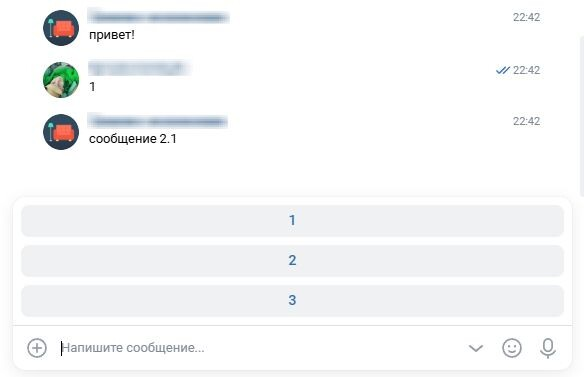
Task: Click the double-check read receipt icon
Action: (503, 70)
